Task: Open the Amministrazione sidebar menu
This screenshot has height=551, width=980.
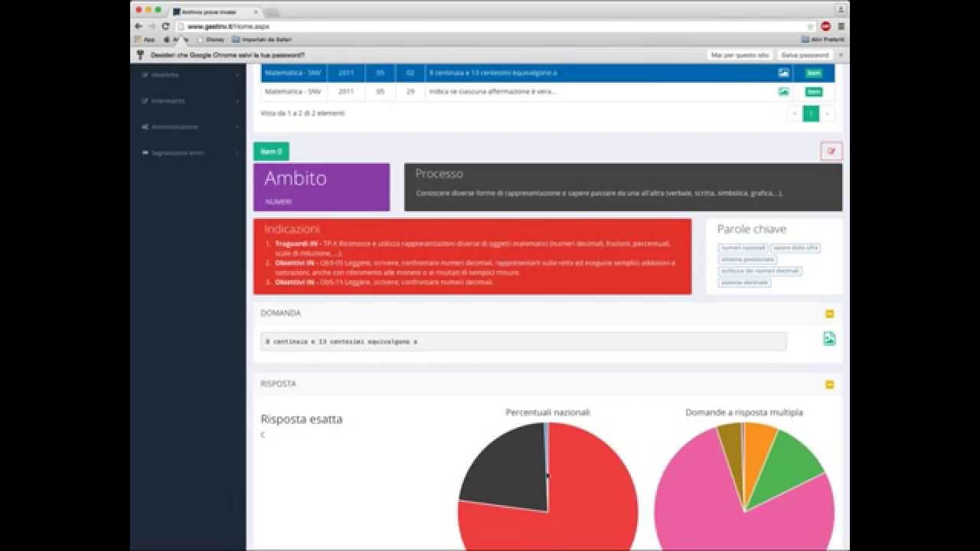Action: tap(188, 127)
